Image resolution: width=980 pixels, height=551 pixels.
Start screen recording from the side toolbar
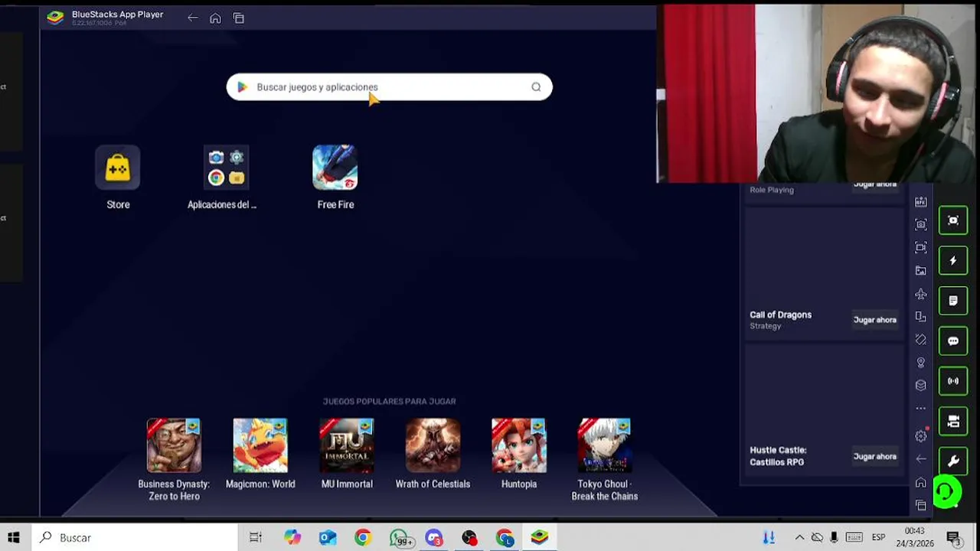point(921,247)
